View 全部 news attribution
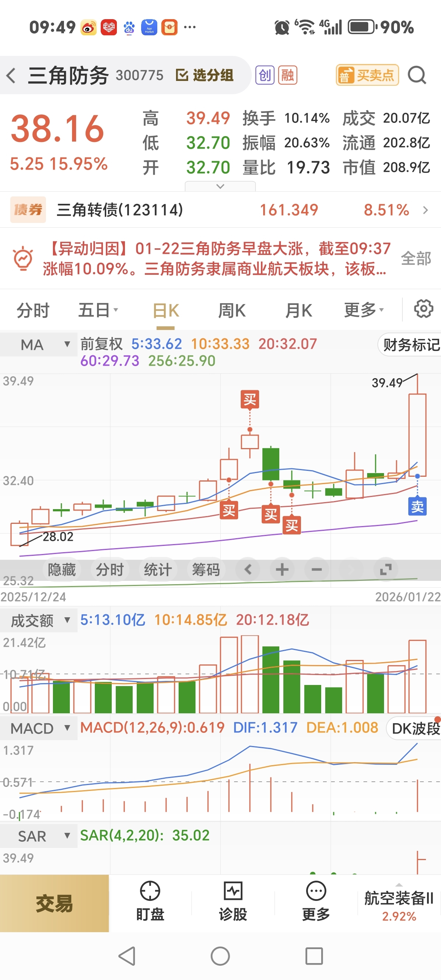Screen dimensions: 441x980 416,259
